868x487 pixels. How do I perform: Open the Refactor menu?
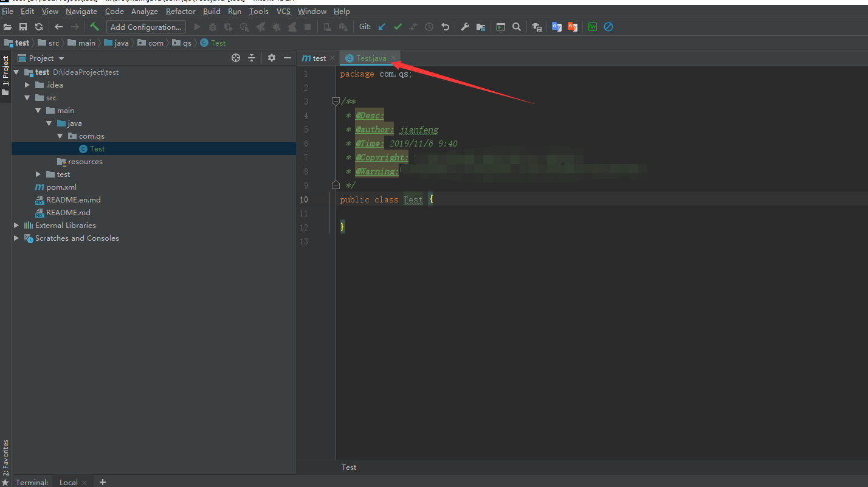click(x=181, y=12)
